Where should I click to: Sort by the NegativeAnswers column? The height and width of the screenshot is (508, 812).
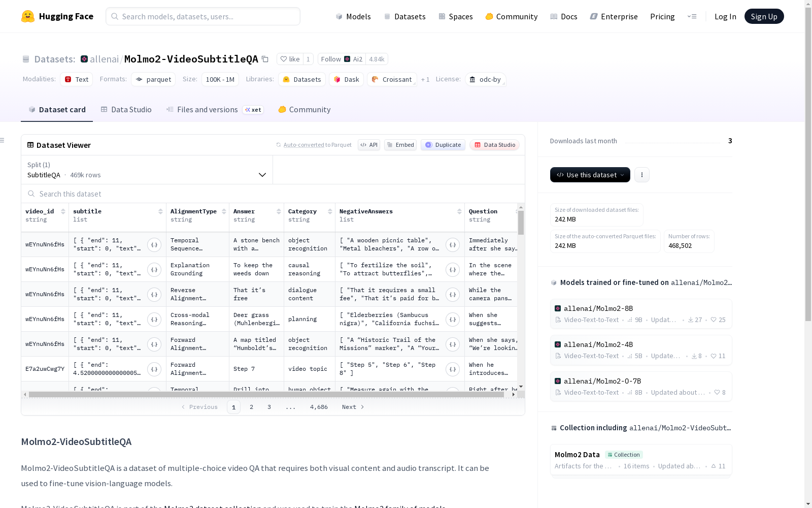coord(459,211)
